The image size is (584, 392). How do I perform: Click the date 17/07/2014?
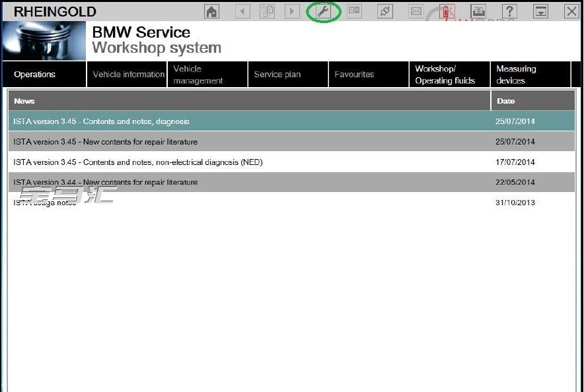[515, 162]
